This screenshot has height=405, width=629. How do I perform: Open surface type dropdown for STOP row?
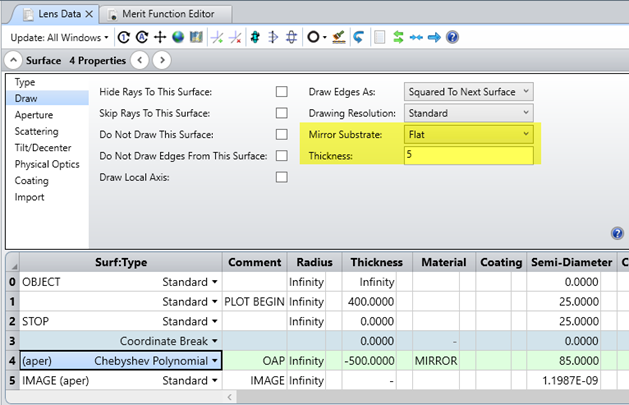(x=215, y=322)
